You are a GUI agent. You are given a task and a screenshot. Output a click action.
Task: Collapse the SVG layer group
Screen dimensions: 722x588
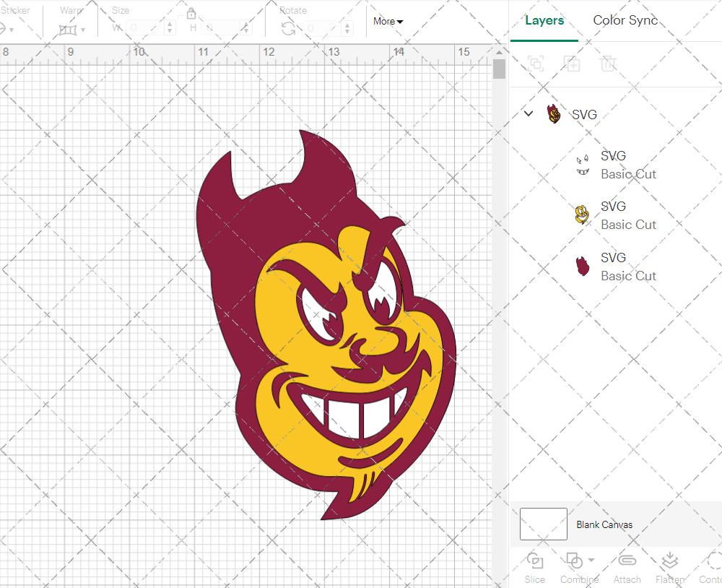point(528,113)
